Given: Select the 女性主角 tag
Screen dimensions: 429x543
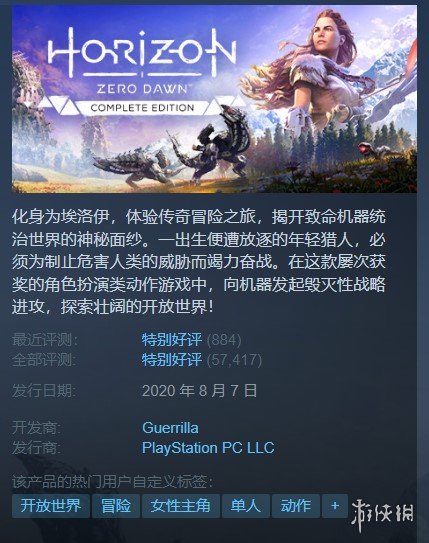Looking at the screenshot, I should click(x=181, y=506).
